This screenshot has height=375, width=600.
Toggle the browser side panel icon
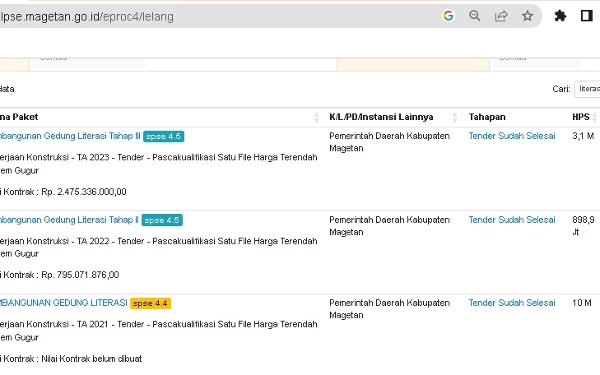(x=587, y=16)
